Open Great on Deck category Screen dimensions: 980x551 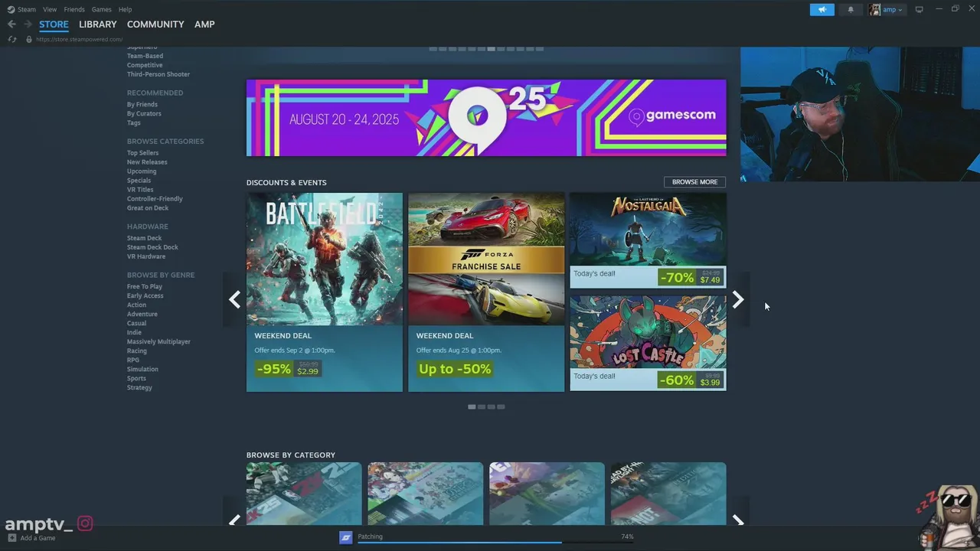click(148, 208)
